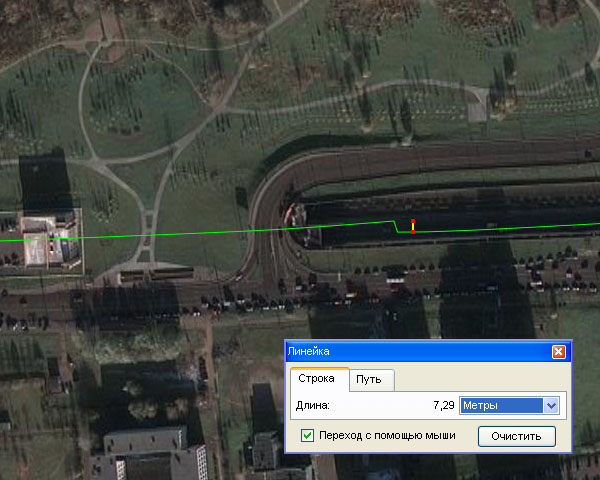Click the white-roofed building at left edge
This screenshot has width=600, height=480.
click(48, 240)
